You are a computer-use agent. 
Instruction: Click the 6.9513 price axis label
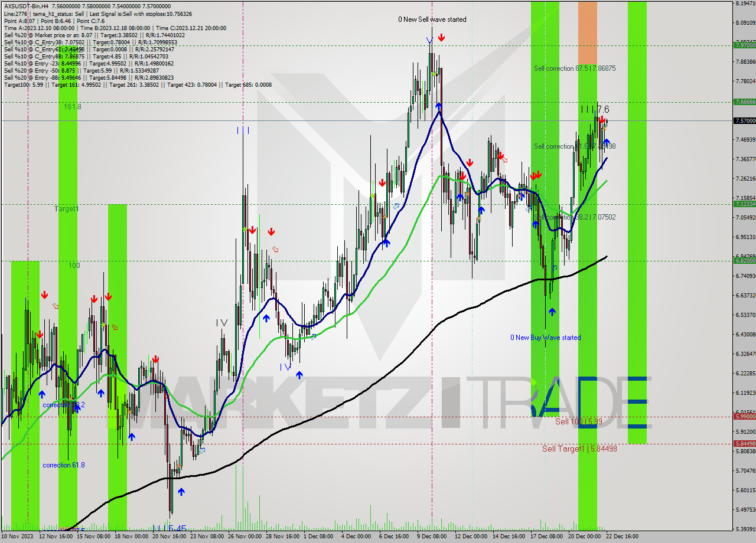745,237
